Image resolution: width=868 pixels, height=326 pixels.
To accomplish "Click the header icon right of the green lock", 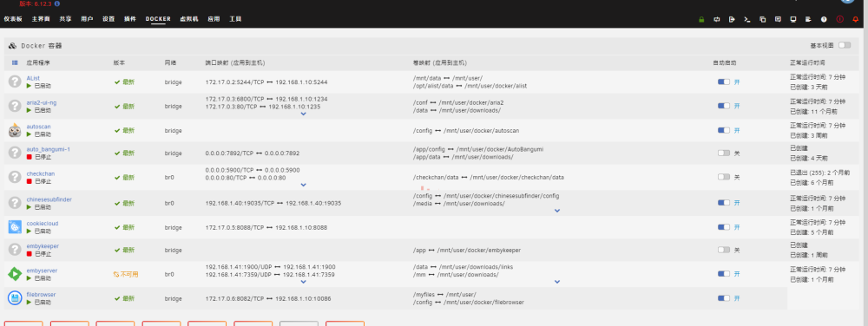I will click(717, 19).
